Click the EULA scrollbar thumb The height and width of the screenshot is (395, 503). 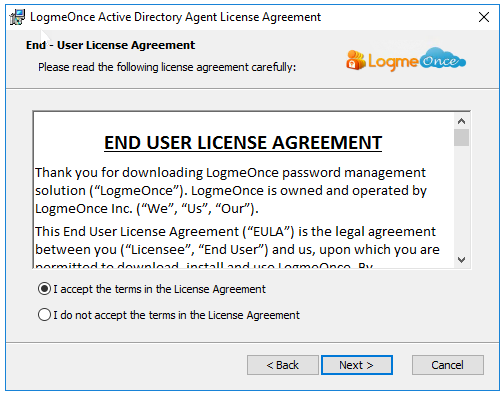click(x=461, y=137)
